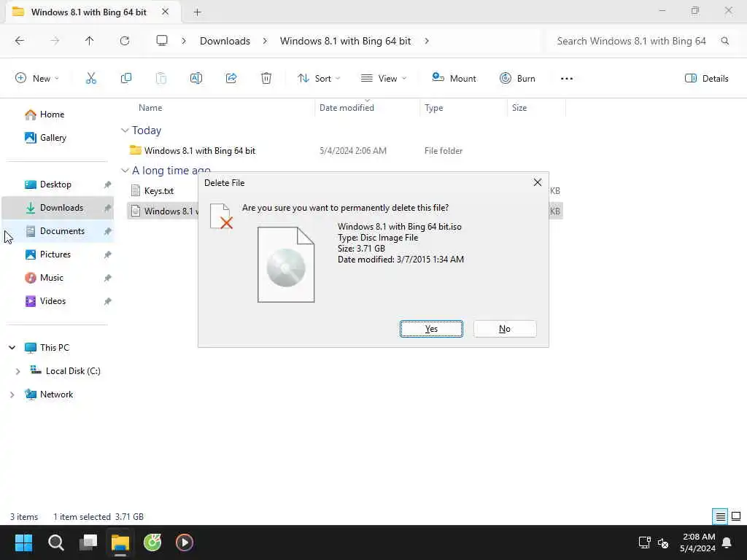Image resolution: width=747 pixels, height=560 pixels.
Task: Open the Windows Start menu
Action: click(x=23, y=542)
